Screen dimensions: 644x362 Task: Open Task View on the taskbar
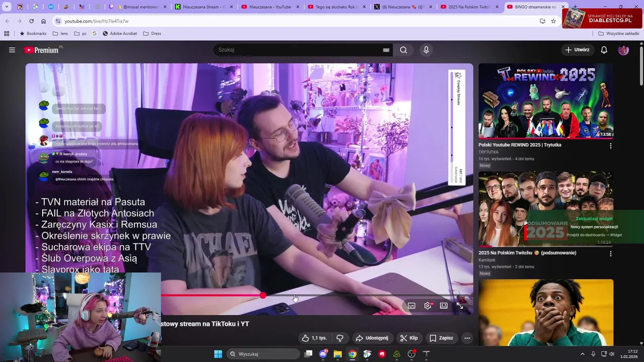pyautogui.click(x=308, y=354)
